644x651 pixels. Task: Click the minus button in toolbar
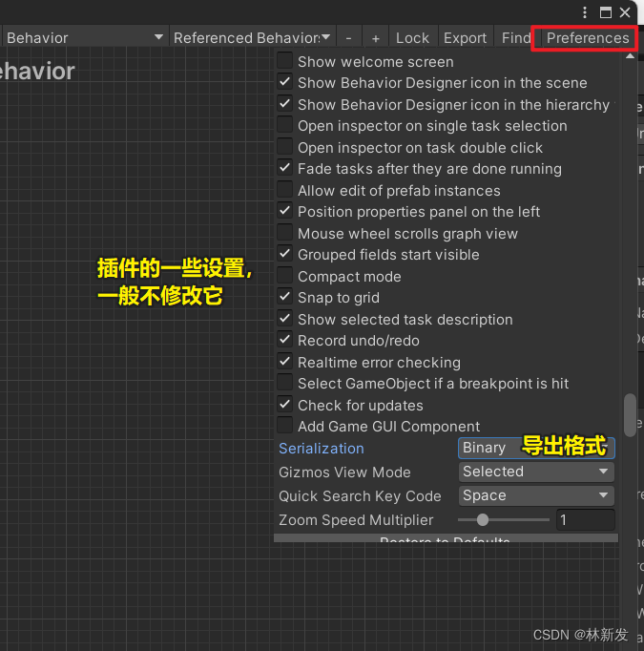tap(349, 38)
